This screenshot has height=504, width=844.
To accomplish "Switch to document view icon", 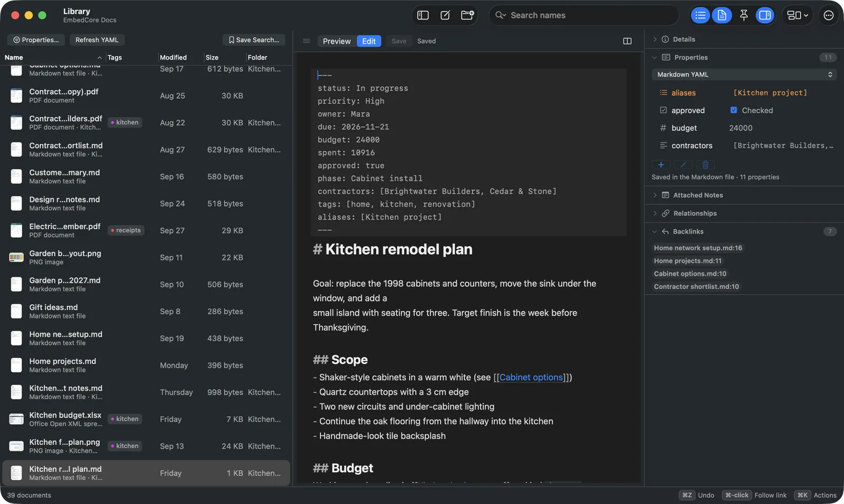I will click(x=722, y=15).
